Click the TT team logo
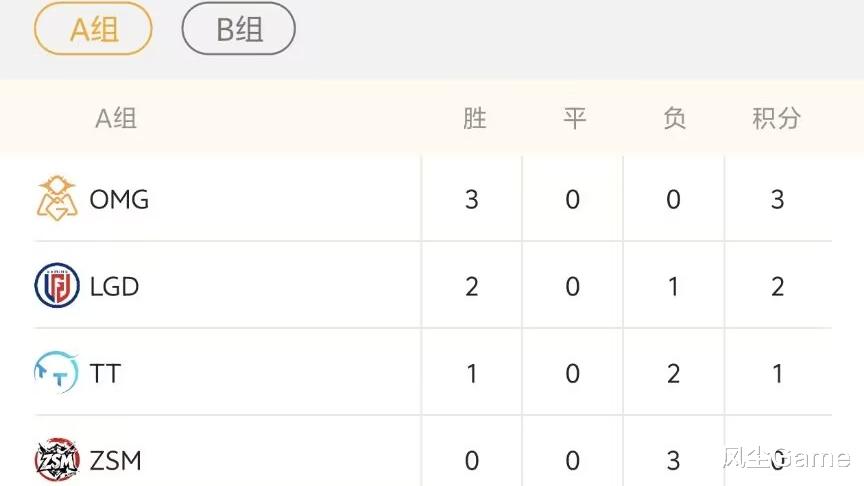 pyautogui.click(x=57, y=373)
